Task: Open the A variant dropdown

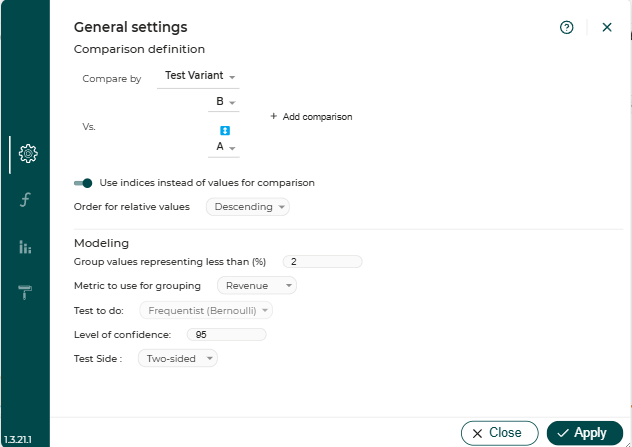Action: click(224, 148)
